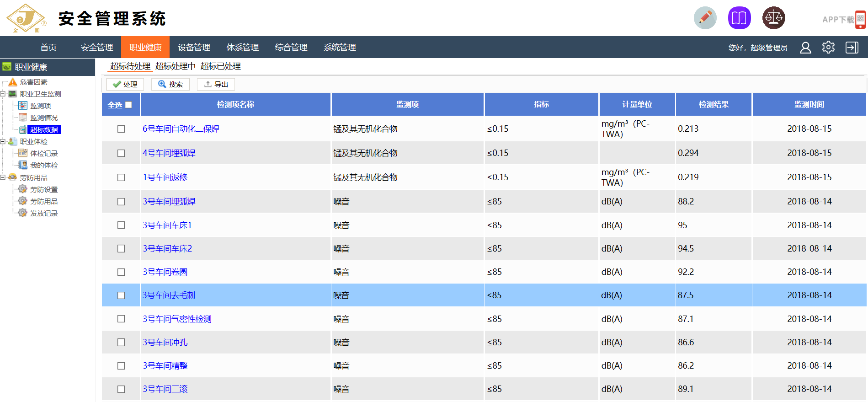Open the 1号车间返修 link

click(165, 177)
